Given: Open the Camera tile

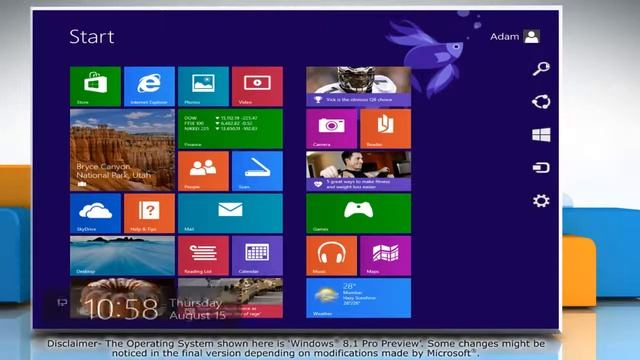Looking at the screenshot, I should 331,129.
